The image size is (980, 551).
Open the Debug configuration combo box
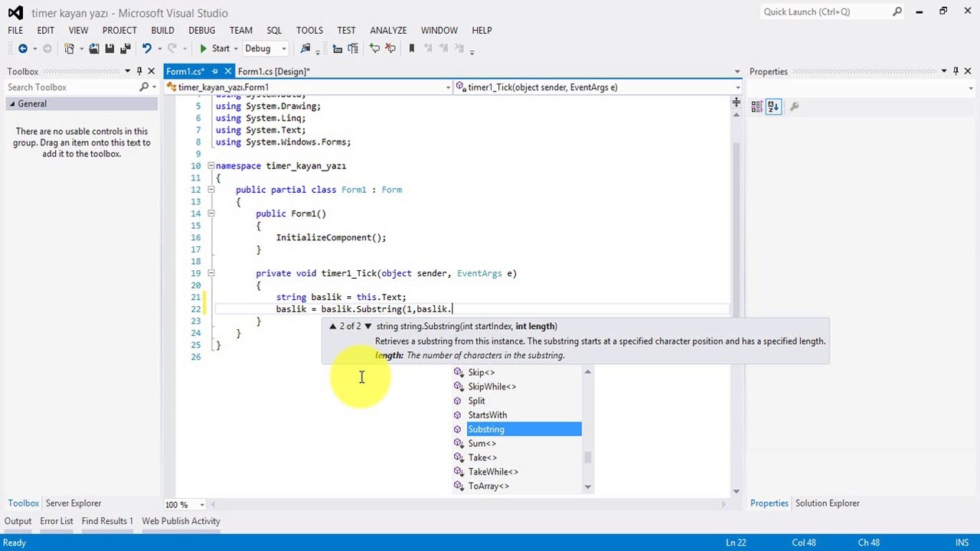coord(266,49)
